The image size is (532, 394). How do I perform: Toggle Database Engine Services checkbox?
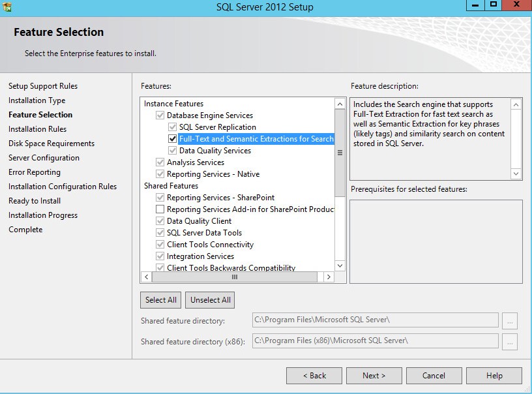(x=160, y=115)
